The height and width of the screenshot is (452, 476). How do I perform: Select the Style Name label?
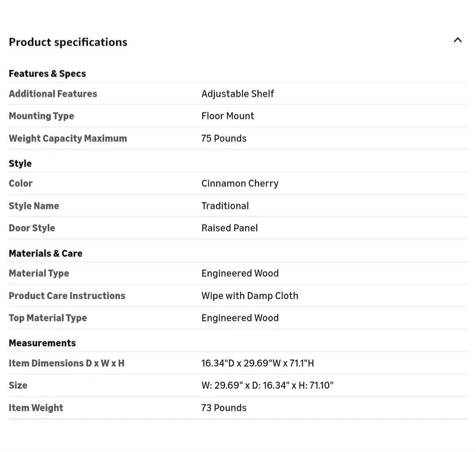pyautogui.click(x=34, y=206)
